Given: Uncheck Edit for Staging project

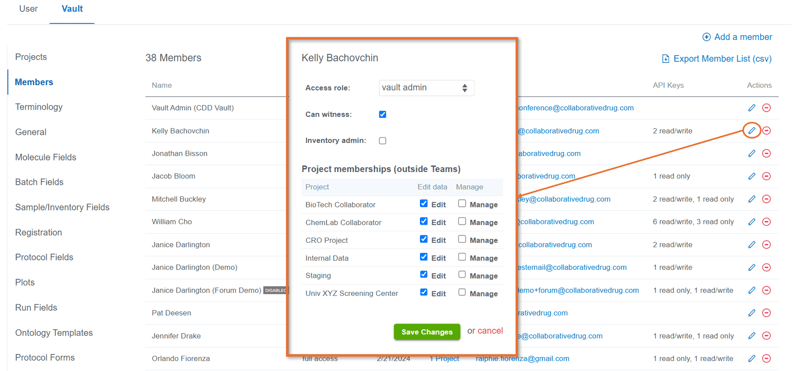Looking at the screenshot, I should (423, 275).
